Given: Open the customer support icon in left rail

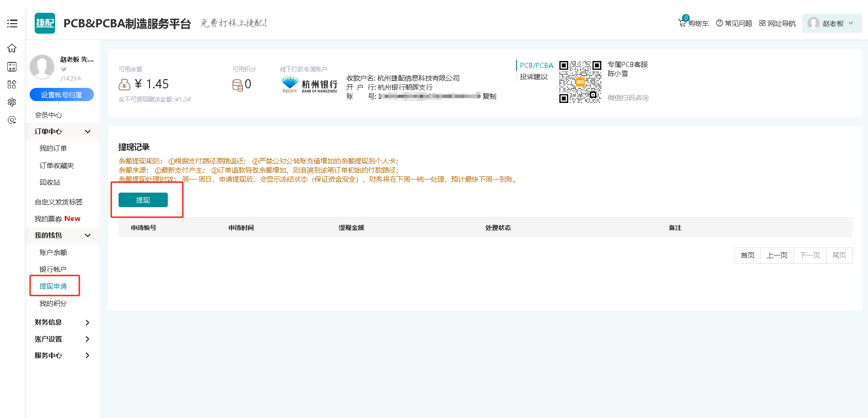Looking at the screenshot, I should click(12, 120).
